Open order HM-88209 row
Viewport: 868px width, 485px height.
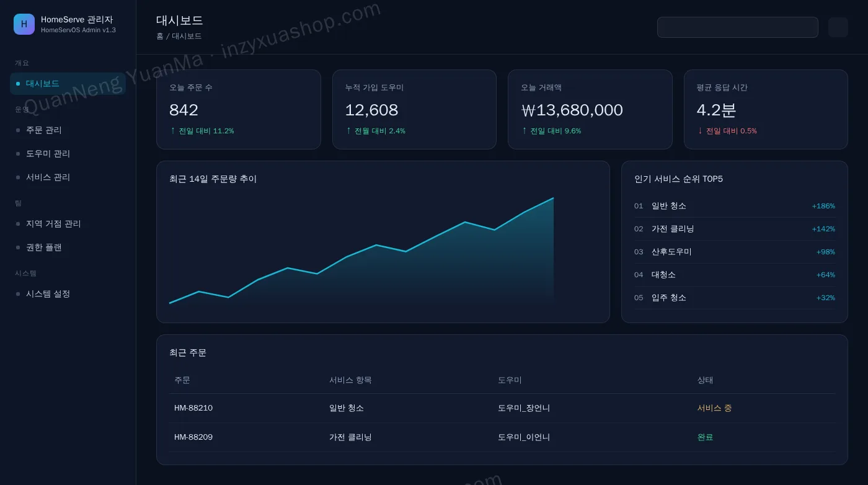[x=502, y=437]
